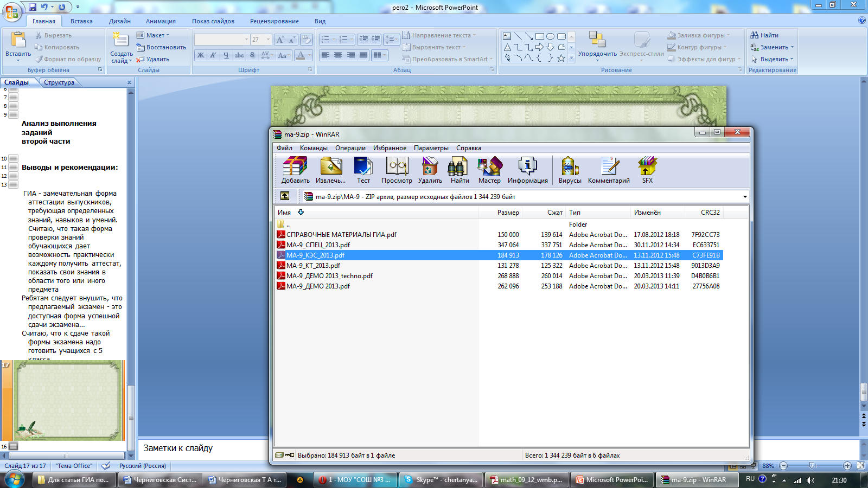Open the Layout (Макет) dropdown

153,35
